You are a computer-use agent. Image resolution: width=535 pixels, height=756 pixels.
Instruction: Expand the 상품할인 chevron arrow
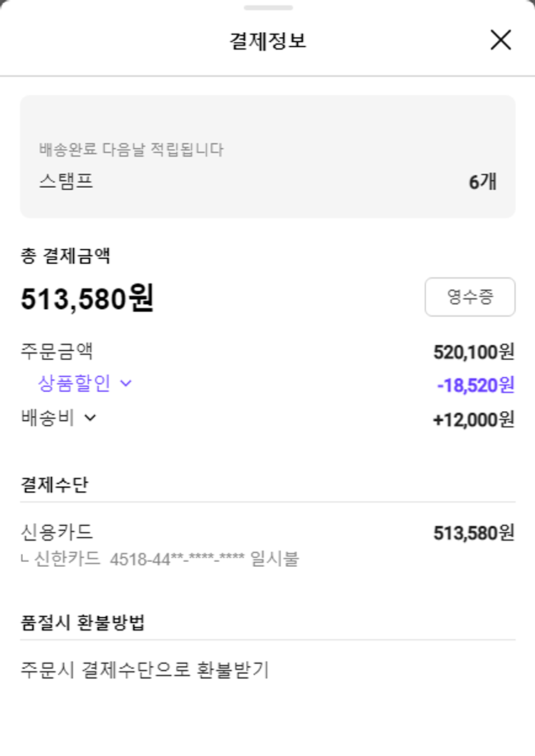pyautogui.click(x=126, y=384)
